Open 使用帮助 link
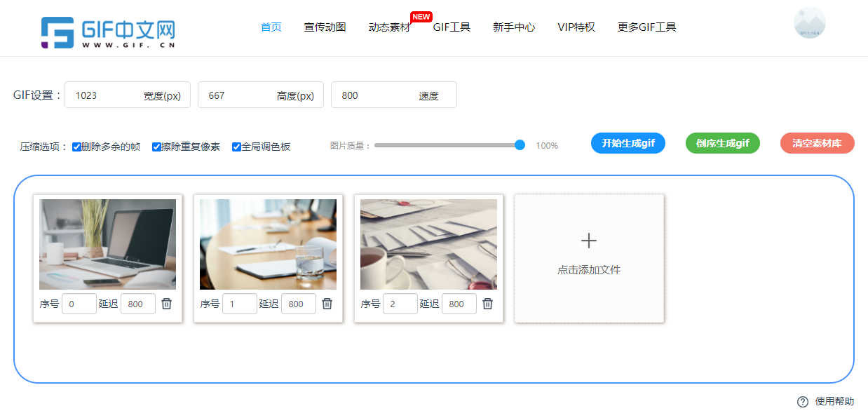 point(834,402)
